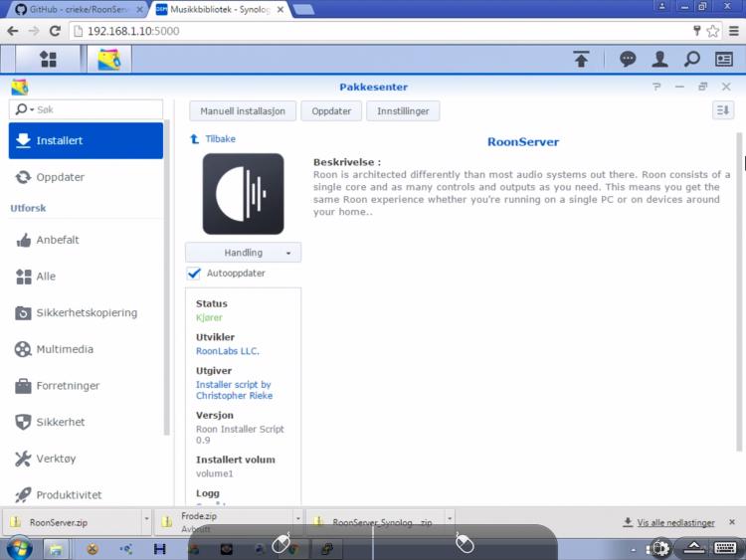746x560 pixels.
Task: Click the Oppdater refresh icon in sidebar
Action: 23,177
